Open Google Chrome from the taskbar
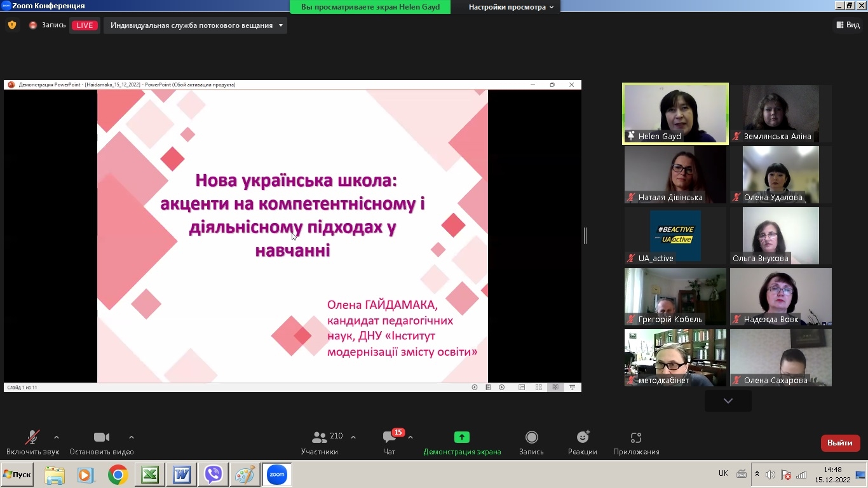Image resolution: width=868 pixels, height=488 pixels. coord(118,475)
